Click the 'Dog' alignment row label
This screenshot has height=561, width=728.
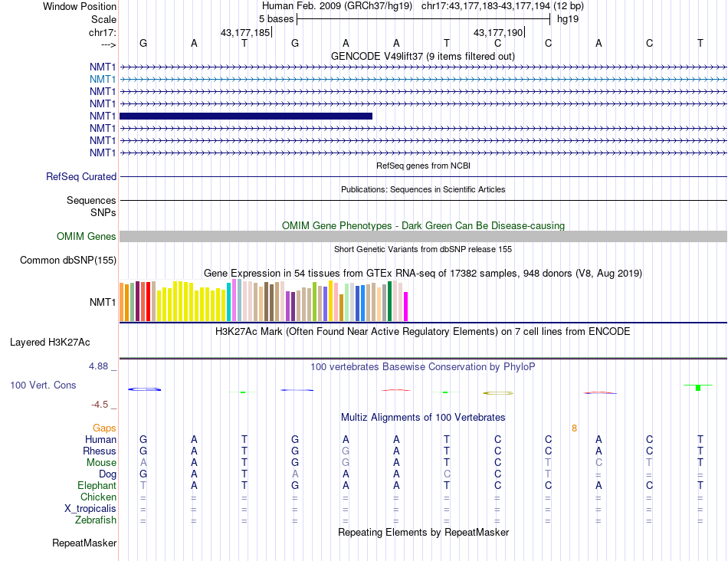pyautogui.click(x=108, y=474)
